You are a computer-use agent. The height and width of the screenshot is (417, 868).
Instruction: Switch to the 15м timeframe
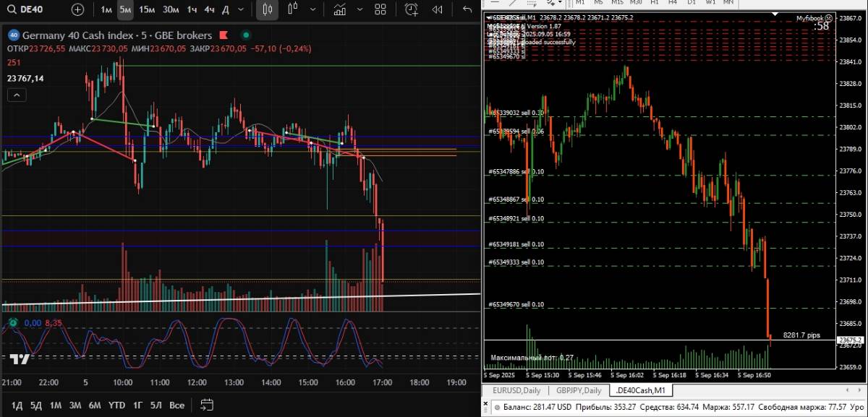[147, 9]
